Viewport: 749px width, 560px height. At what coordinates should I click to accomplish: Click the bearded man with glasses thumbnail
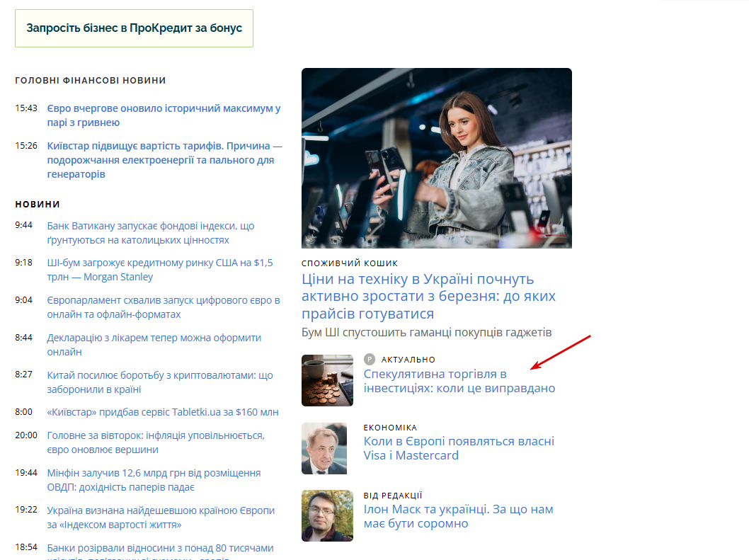coord(327,515)
